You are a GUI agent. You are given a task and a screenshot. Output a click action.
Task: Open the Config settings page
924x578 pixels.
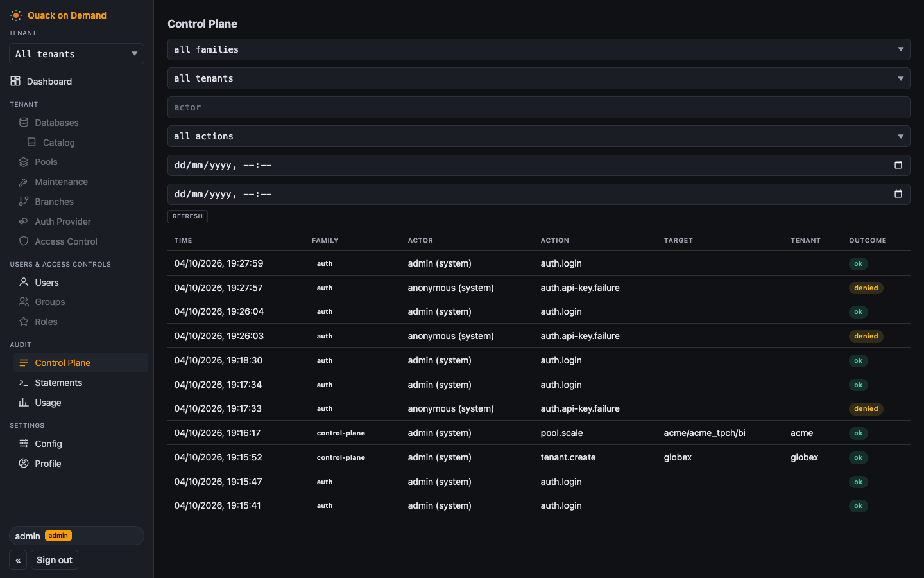(81, 444)
